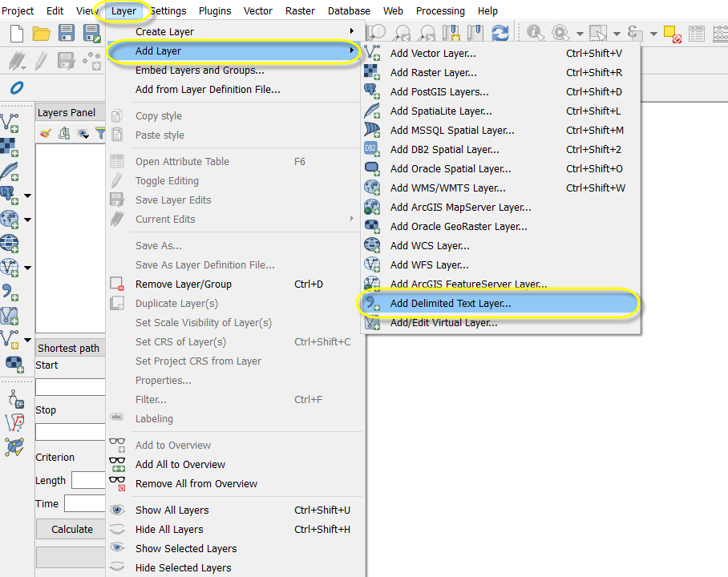Expand the Select Features tool dropdown arrow
This screenshot has height=577, width=728.
[x=617, y=34]
